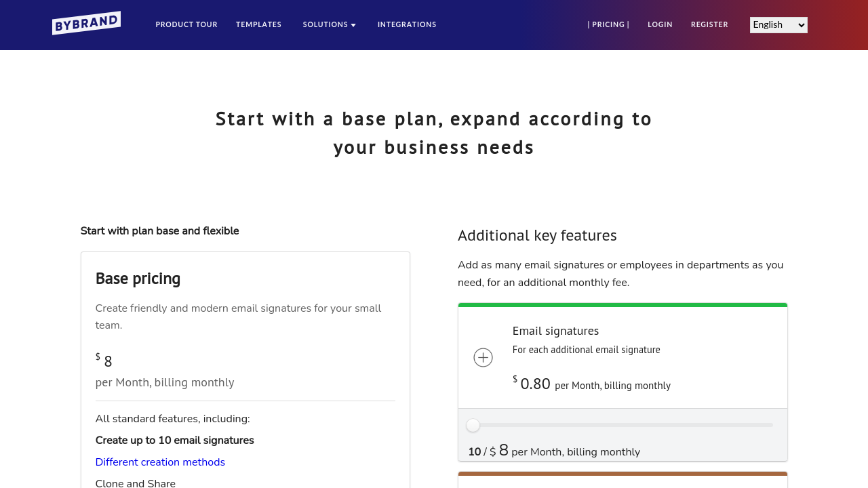Image resolution: width=868 pixels, height=488 pixels.
Task: Click the Bybrand logo
Action: click(86, 23)
